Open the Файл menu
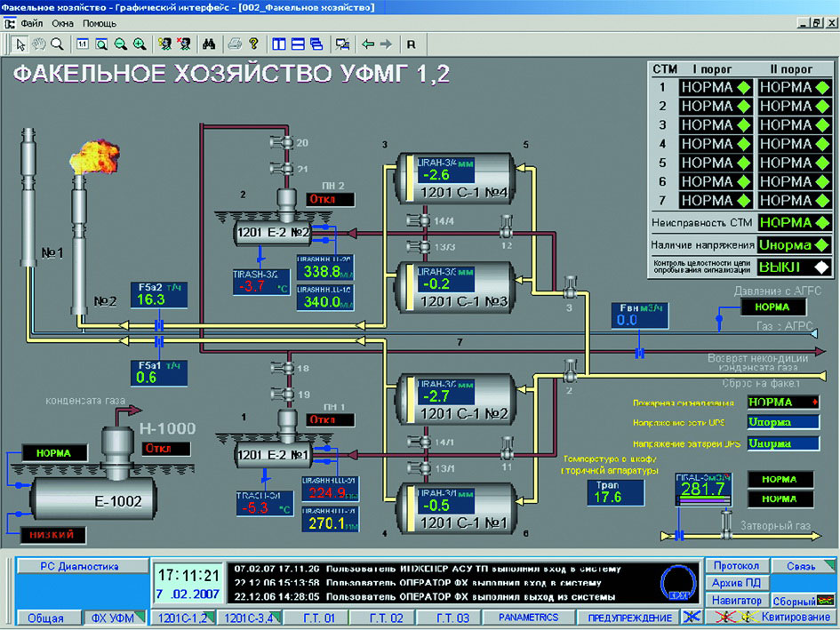 (31, 23)
